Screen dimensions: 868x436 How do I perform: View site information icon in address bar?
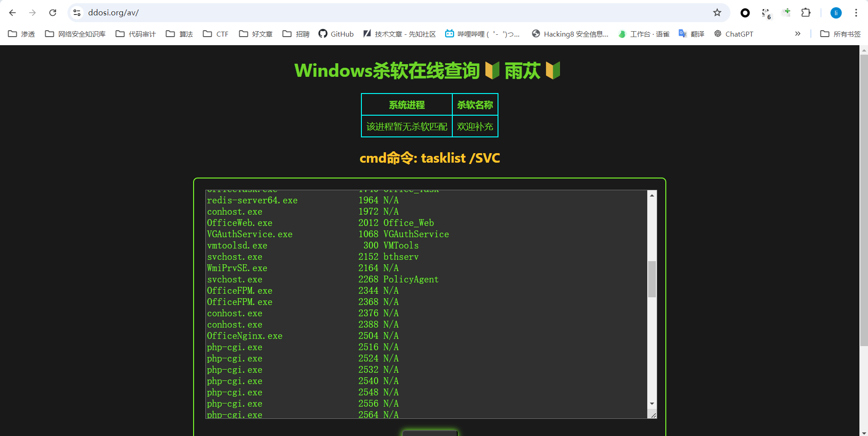point(77,13)
